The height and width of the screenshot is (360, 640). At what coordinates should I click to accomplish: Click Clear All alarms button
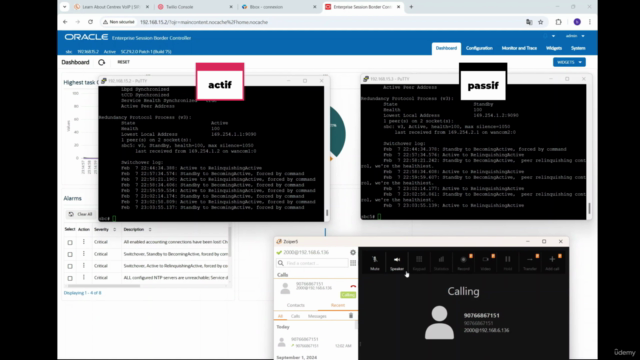81,214
